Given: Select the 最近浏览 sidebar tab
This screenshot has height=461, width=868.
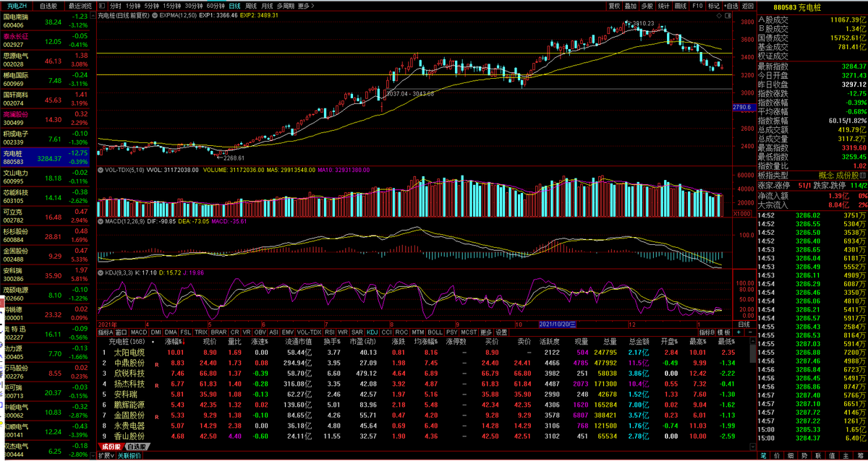Looking at the screenshot, I should coord(80,5).
